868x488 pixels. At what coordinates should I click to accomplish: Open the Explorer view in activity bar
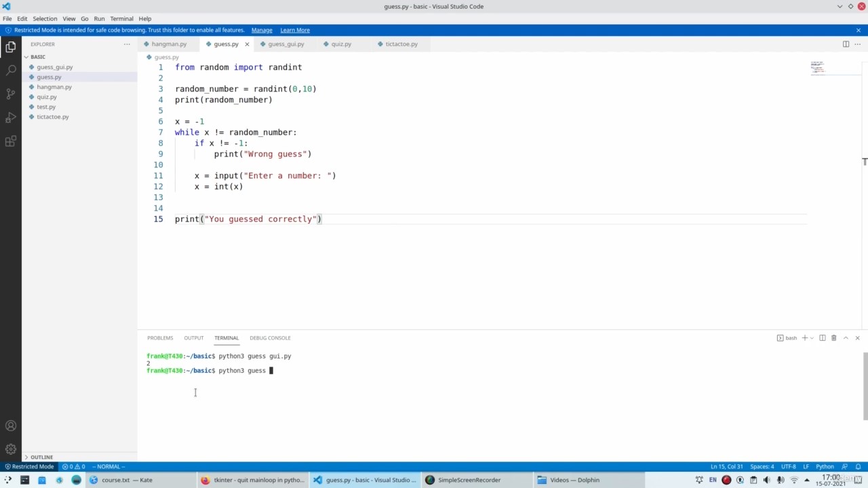tap(11, 47)
